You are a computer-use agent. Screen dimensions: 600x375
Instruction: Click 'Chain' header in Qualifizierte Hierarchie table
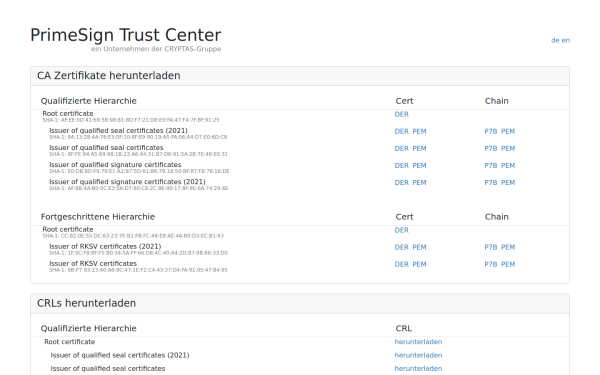pos(497,101)
